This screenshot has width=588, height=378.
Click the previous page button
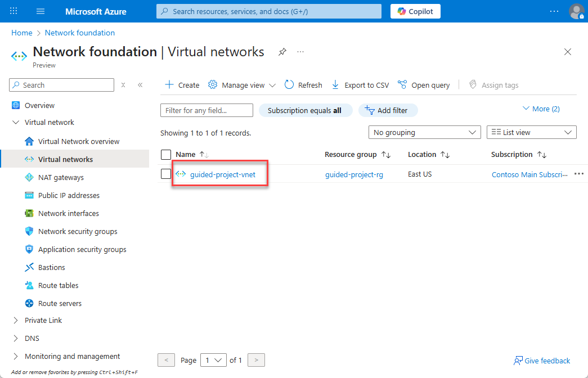(x=166, y=360)
